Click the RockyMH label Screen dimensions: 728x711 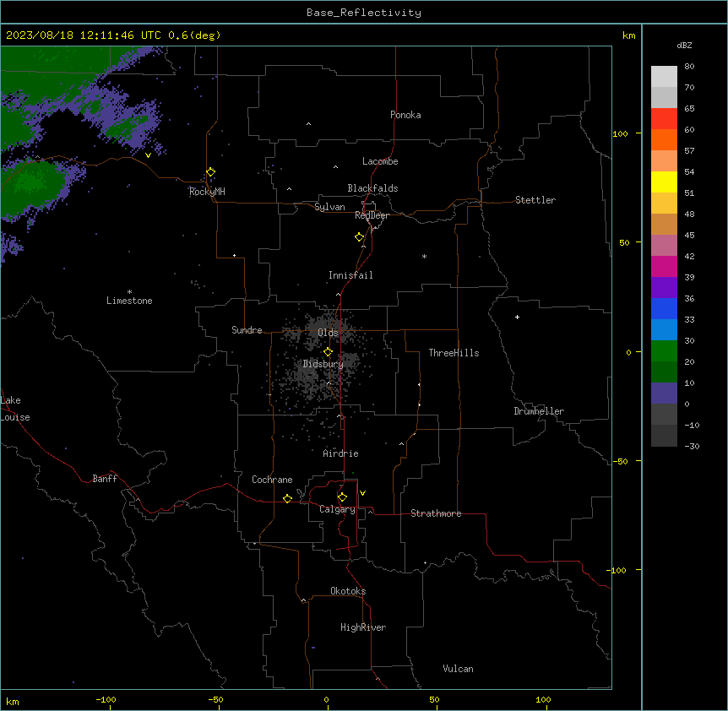[x=207, y=192]
